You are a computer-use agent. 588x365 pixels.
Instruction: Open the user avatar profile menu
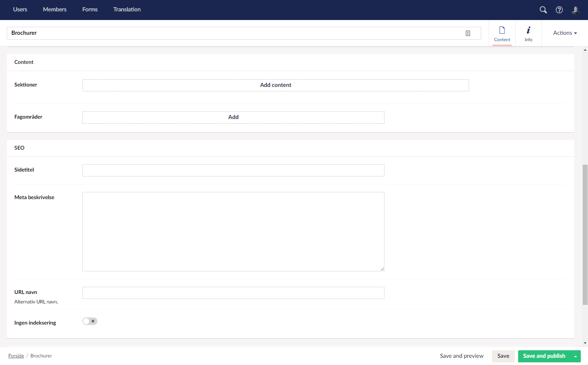tap(576, 10)
